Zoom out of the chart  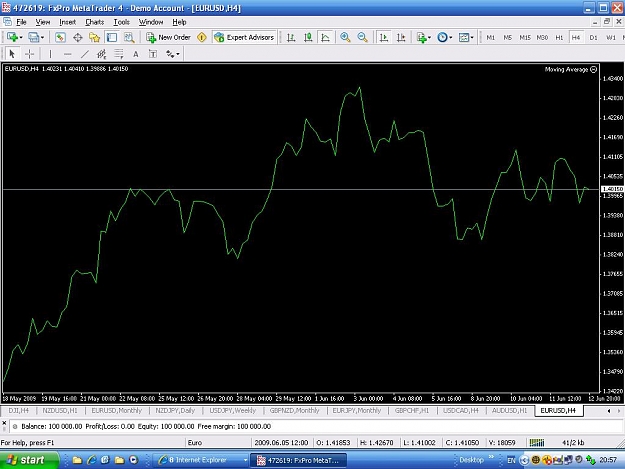362,37
